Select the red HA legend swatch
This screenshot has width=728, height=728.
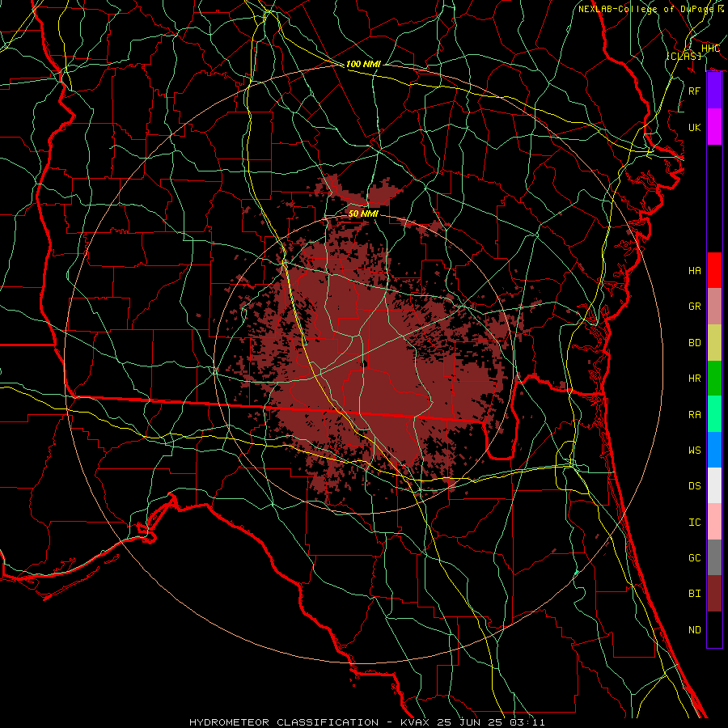[x=714, y=270]
